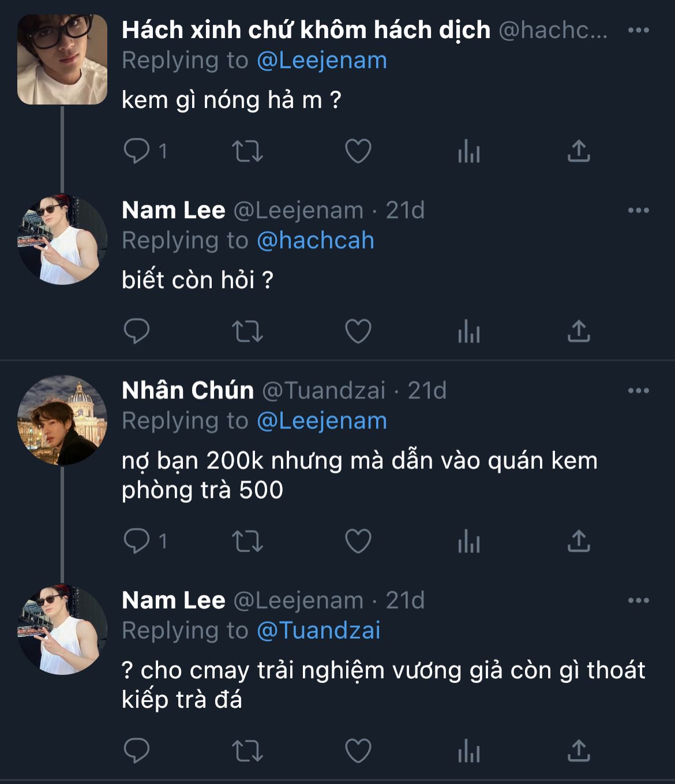
Task: Open more options for Hách xinh's tweet
Action: (638, 30)
